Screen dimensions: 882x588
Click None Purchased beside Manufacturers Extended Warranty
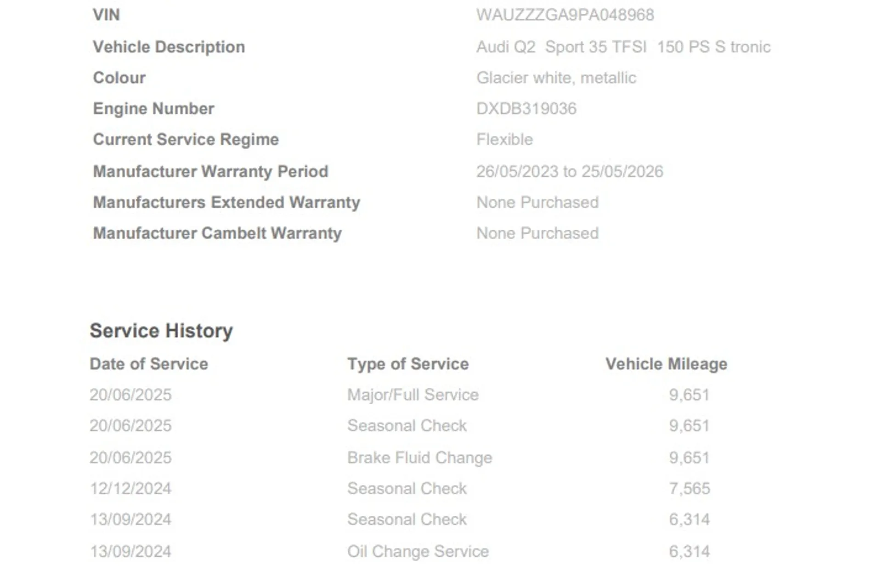click(537, 203)
